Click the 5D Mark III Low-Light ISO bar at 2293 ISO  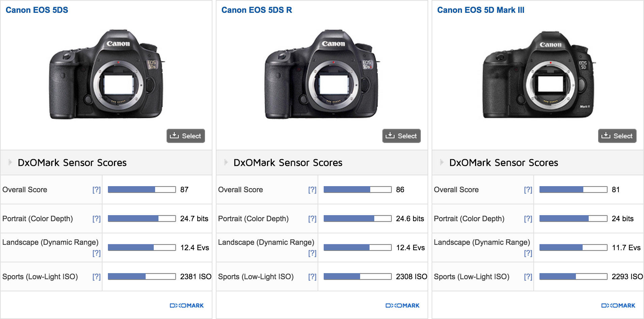574,277
